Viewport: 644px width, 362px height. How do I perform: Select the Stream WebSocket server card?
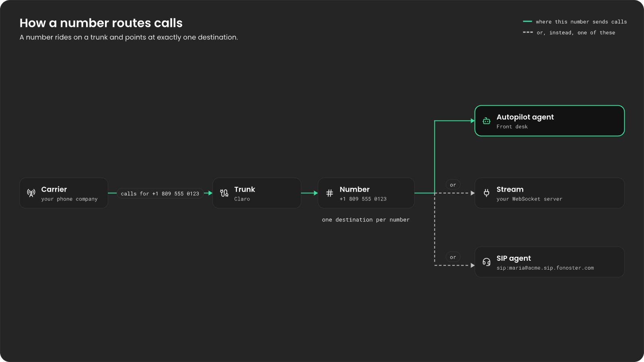pyautogui.click(x=549, y=193)
